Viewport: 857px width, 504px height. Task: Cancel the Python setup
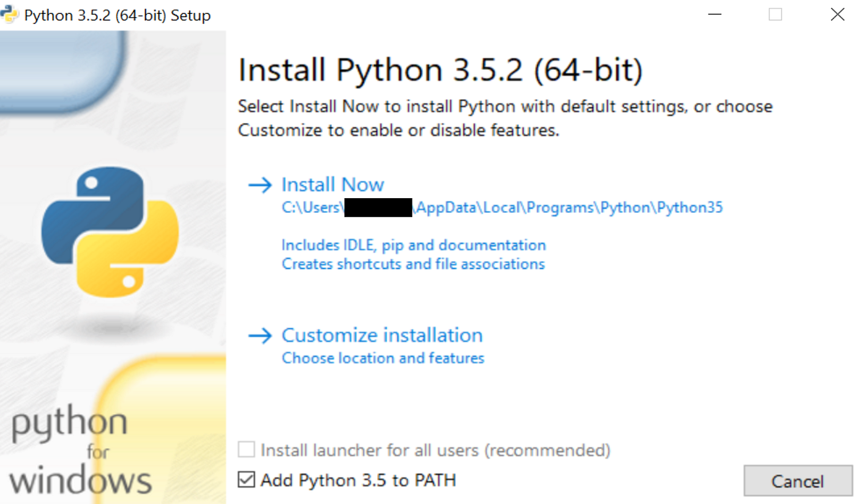(x=798, y=481)
